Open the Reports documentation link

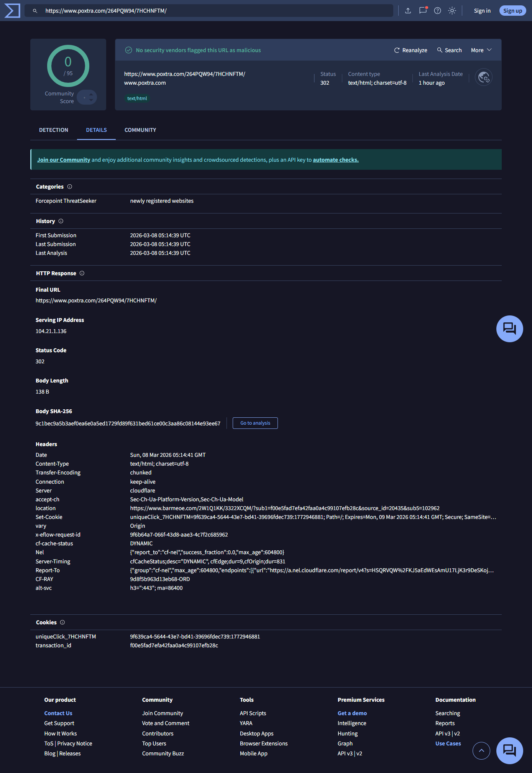[x=445, y=723]
